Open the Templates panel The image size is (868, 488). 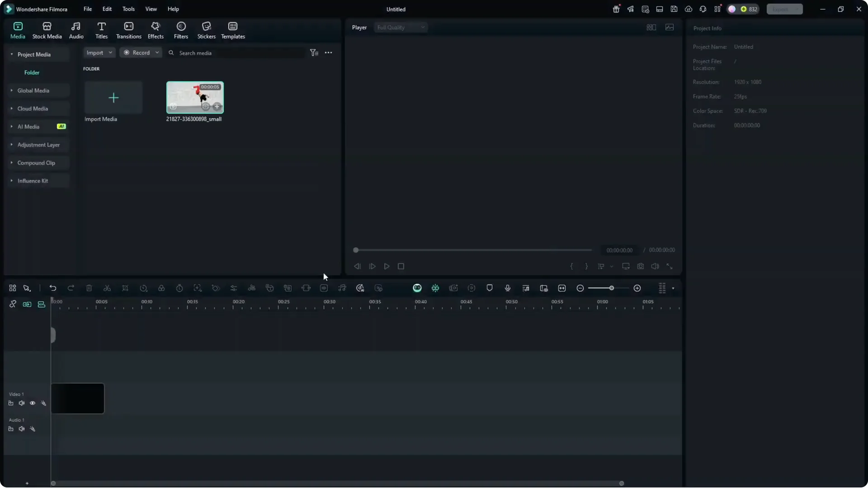pyautogui.click(x=232, y=30)
